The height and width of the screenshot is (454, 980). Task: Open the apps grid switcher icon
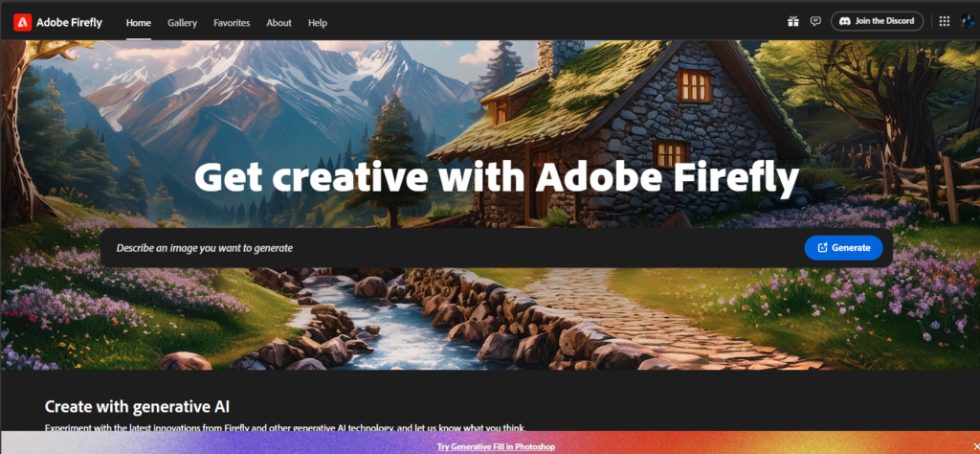pyautogui.click(x=945, y=21)
